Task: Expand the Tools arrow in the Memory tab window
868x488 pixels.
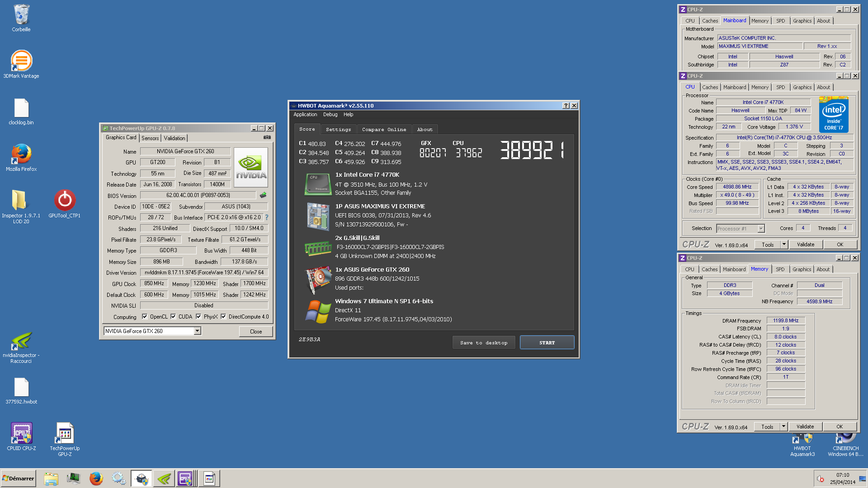Action: click(784, 427)
